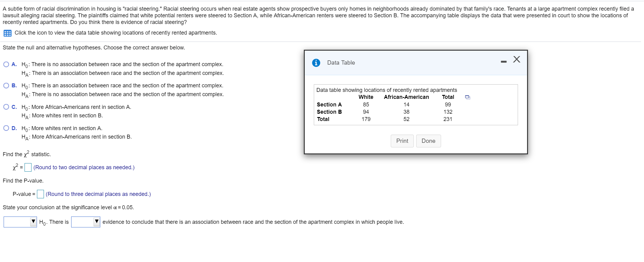644x262 pixels.
Task: Click the chi-square statistic input box
Action: [x=28, y=167]
